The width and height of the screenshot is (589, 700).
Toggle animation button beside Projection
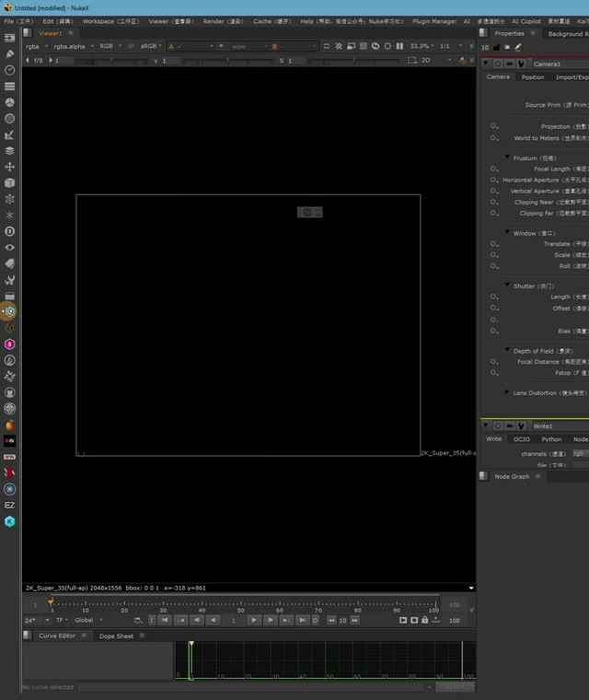tap(494, 126)
